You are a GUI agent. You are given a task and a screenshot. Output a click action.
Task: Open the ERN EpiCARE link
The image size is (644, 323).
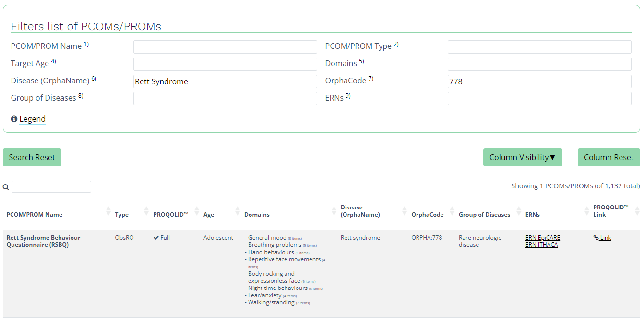[543, 238]
